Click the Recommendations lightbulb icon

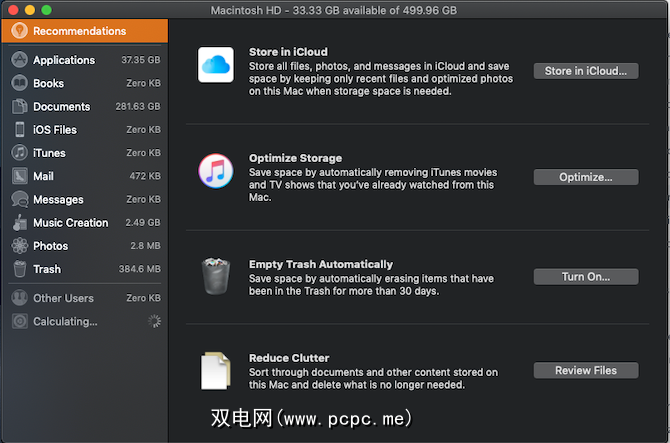18,31
